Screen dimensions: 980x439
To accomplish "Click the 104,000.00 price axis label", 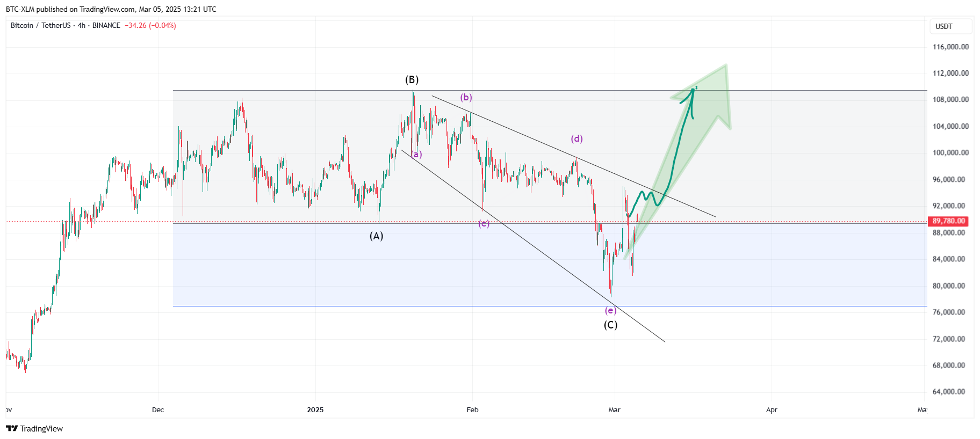I will [950, 126].
